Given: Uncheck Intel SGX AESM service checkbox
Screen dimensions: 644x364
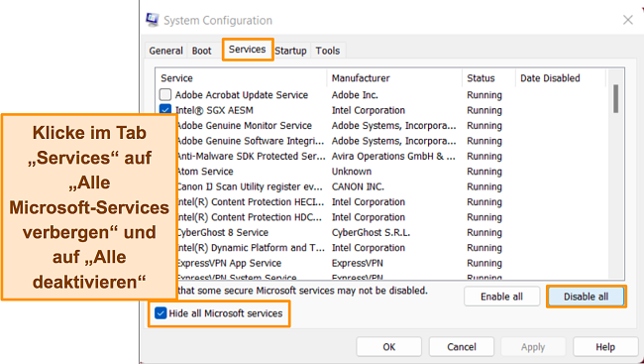Looking at the screenshot, I should point(165,110).
